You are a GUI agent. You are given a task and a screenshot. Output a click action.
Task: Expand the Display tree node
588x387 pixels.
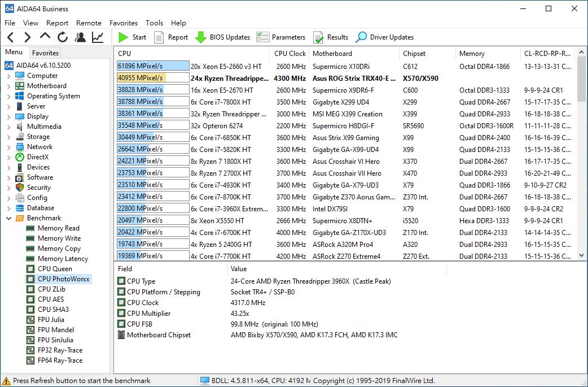click(8, 116)
